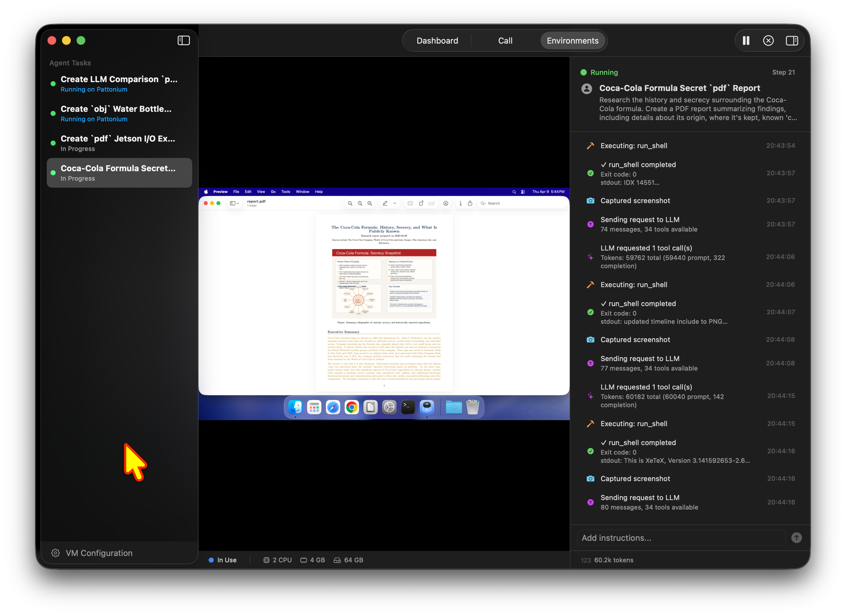Launch Terminal from the macOS Dock
Screen dimensions: 846x616
coord(408,407)
